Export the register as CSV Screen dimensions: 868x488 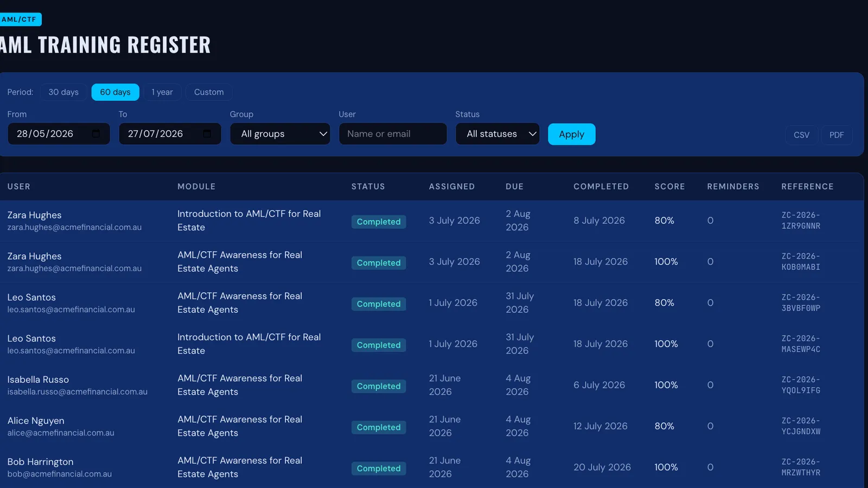(x=801, y=135)
